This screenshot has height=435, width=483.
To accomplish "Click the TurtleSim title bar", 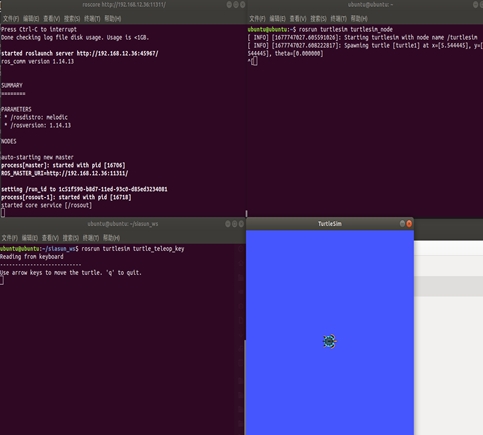I will point(329,224).
